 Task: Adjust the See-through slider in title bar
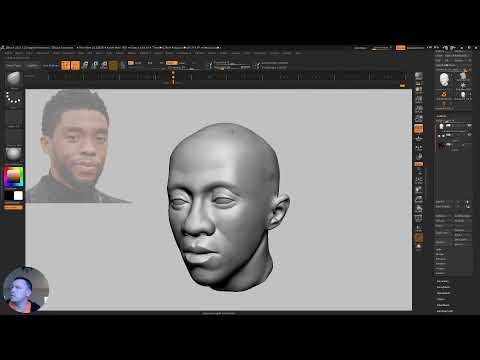(381, 48)
